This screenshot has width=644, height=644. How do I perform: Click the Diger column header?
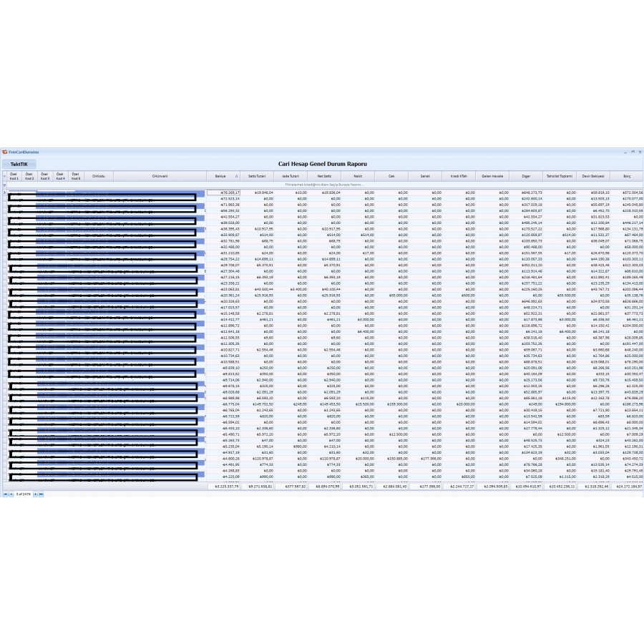[526, 176]
